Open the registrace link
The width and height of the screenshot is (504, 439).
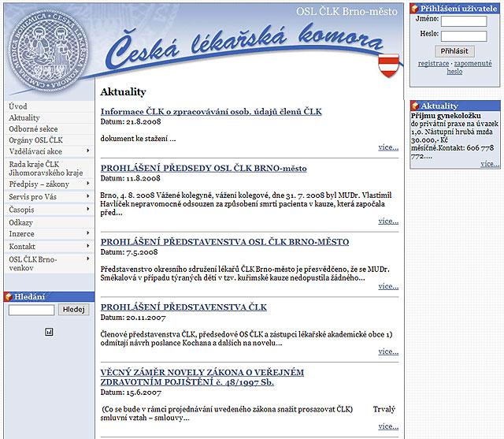[x=433, y=63]
